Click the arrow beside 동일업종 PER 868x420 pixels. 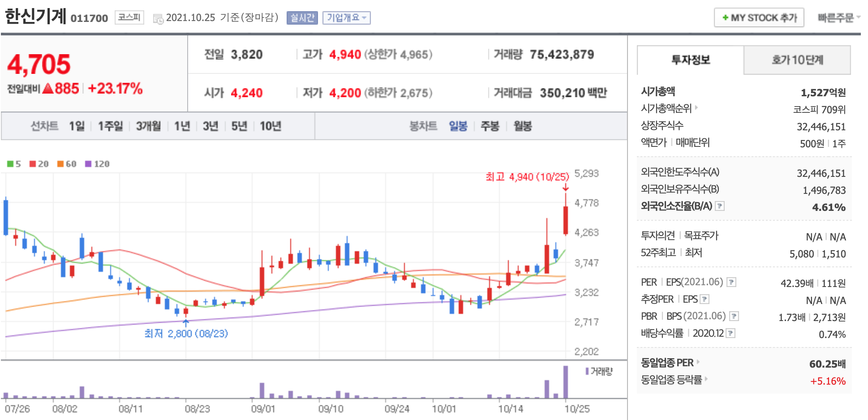(698, 362)
